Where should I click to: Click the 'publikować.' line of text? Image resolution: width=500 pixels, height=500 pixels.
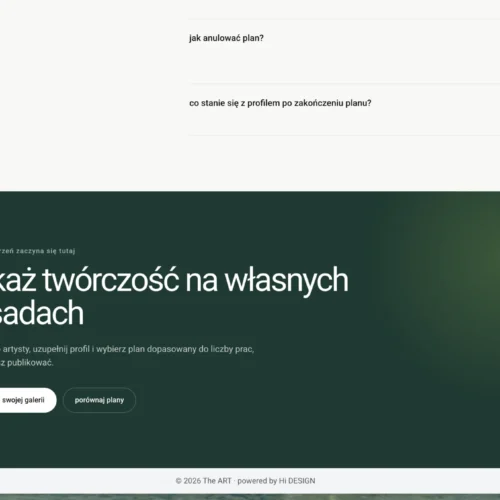(x=30, y=363)
